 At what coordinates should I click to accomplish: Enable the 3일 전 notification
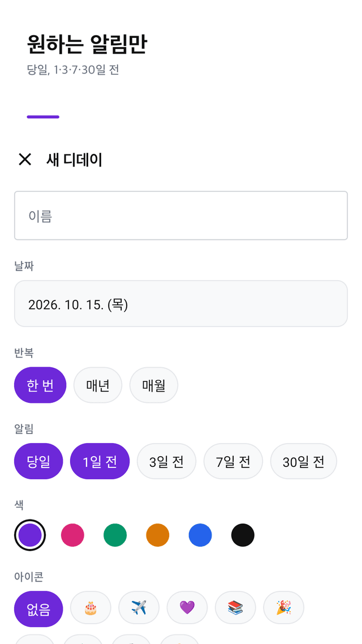[x=167, y=461]
